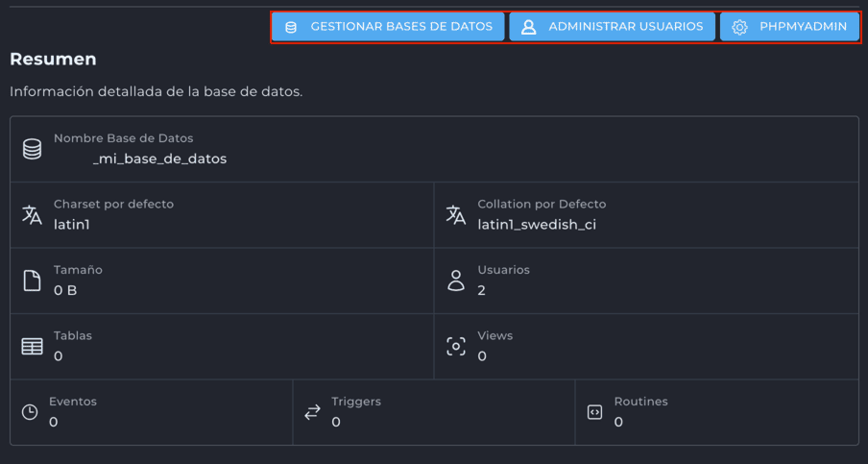Click the person icon beside Usuarios count
868x464 pixels.
pyautogui.click(x=456, y=281)
